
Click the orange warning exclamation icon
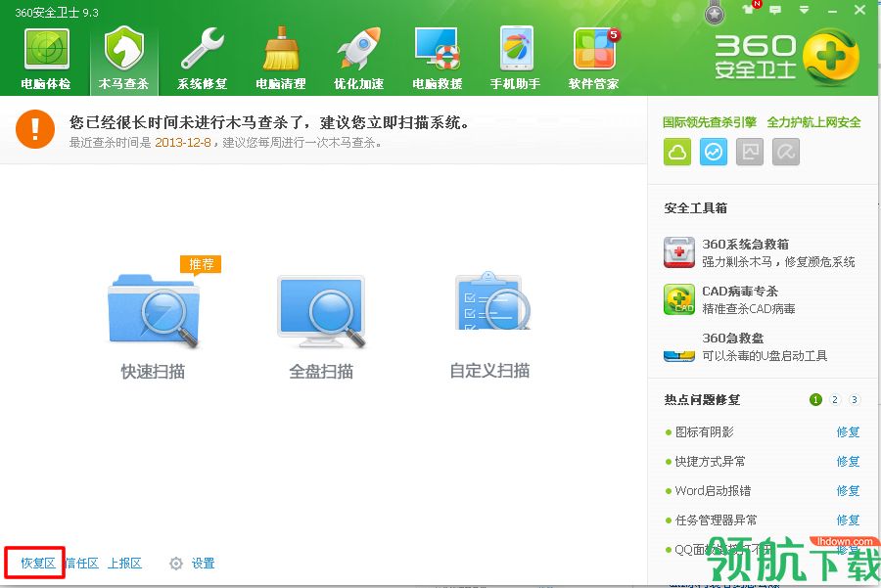pos(35,129)
